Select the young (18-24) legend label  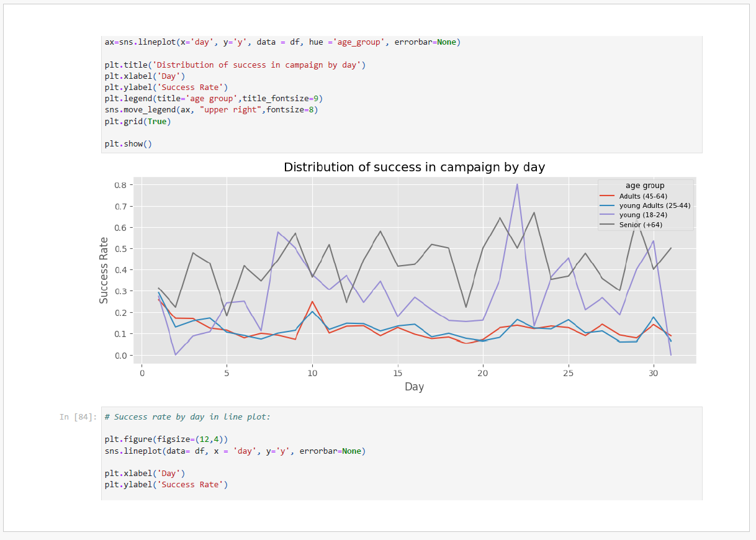(643, 215)
